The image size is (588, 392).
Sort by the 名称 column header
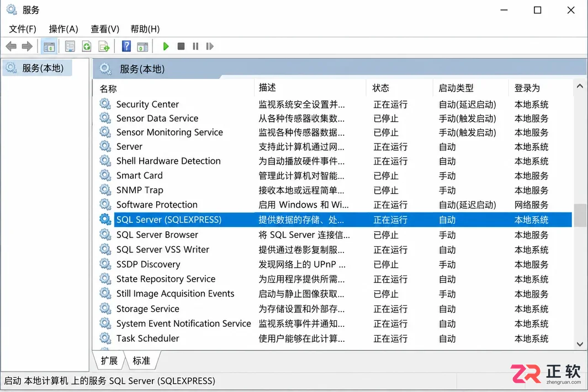pos(173,88)
